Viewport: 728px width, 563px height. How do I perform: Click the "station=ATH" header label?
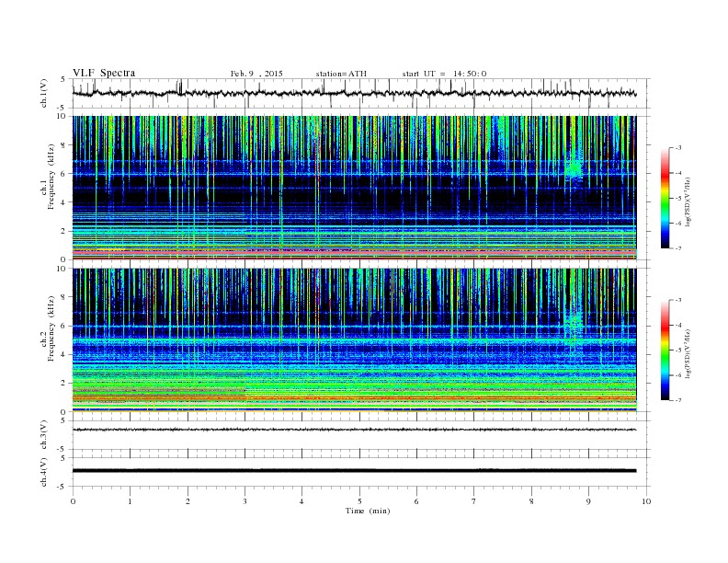(x=341, y=74)
